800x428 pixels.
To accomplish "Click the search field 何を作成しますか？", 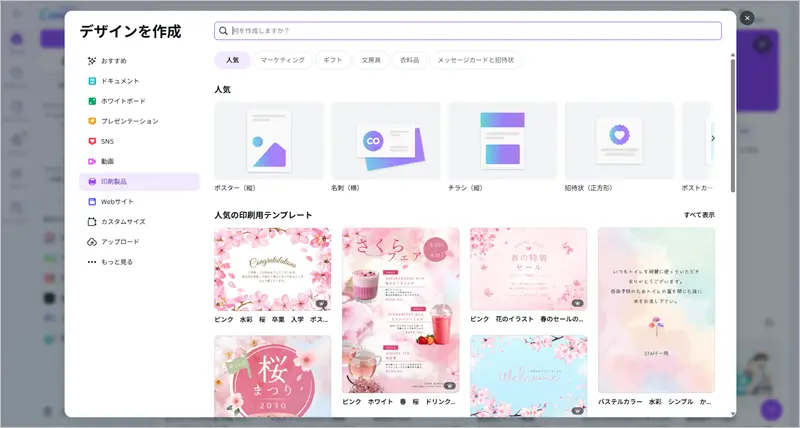I will coord(468,31).
